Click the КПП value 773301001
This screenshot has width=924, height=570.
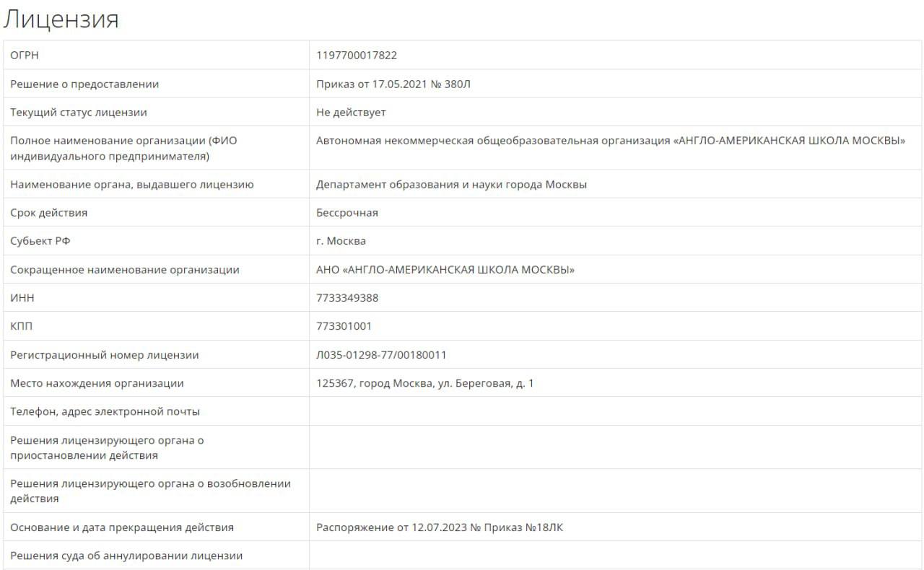[344, 326]
